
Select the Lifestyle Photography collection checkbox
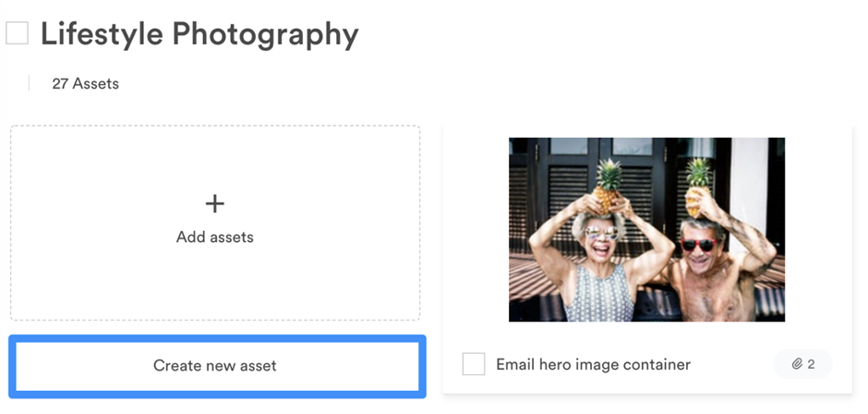point(18,32)
